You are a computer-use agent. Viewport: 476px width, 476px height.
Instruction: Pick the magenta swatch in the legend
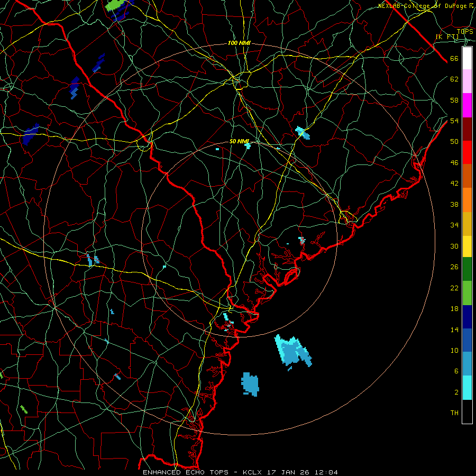point(467,105)
